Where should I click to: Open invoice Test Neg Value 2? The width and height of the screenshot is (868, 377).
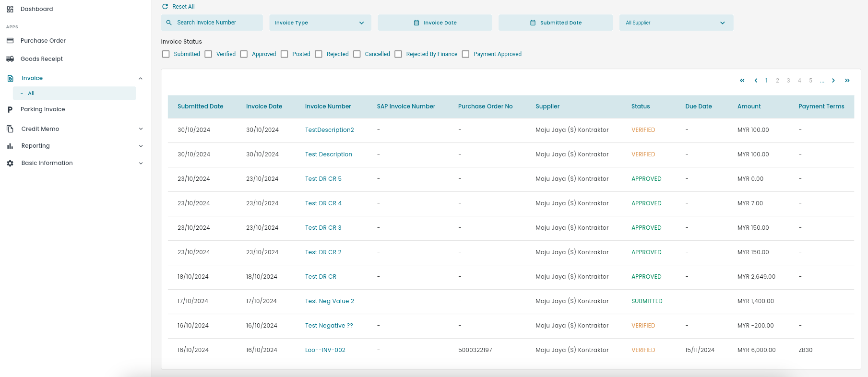coord(330,301)
